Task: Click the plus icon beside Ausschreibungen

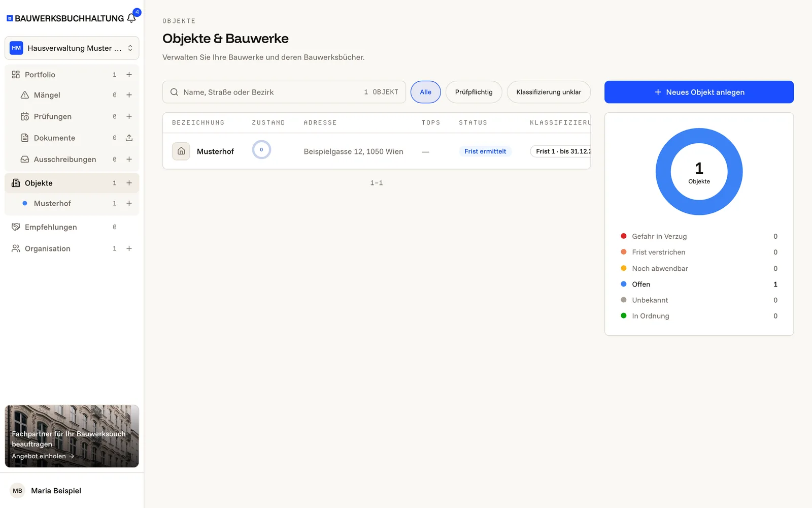Action: [x=129, y=159]
